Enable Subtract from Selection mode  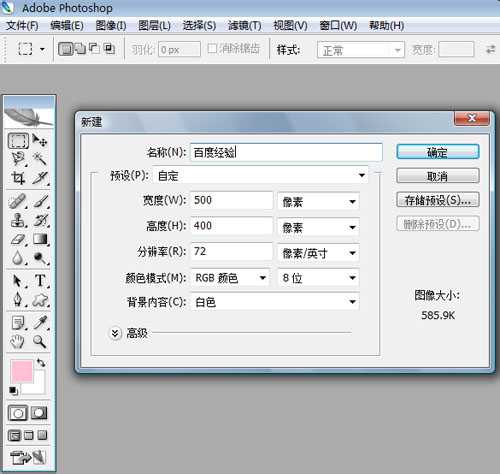(94, 49)
